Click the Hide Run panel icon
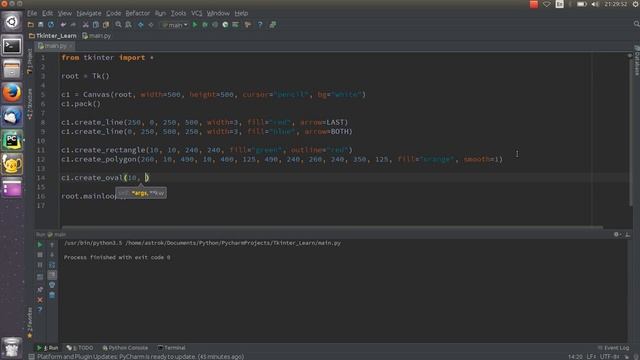 coord(628,234)
